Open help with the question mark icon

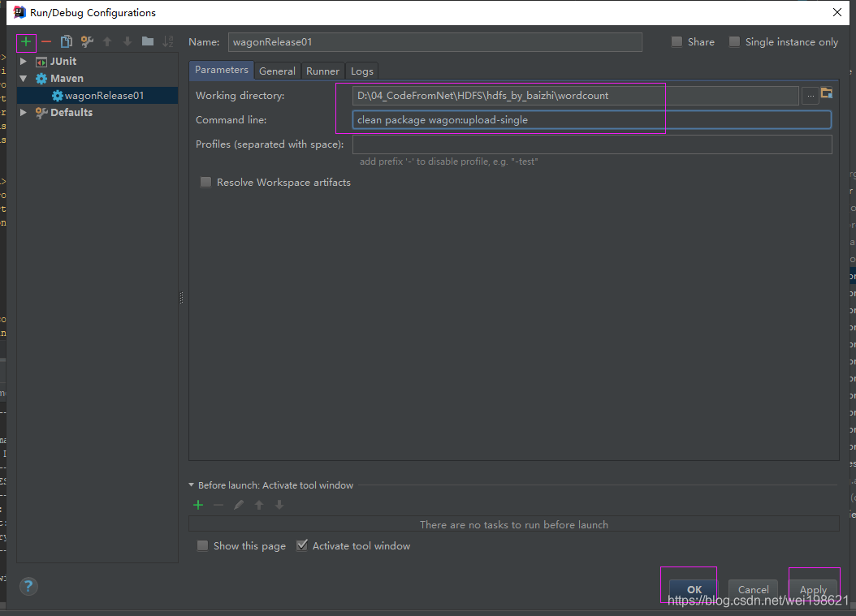tap(28, 587)
